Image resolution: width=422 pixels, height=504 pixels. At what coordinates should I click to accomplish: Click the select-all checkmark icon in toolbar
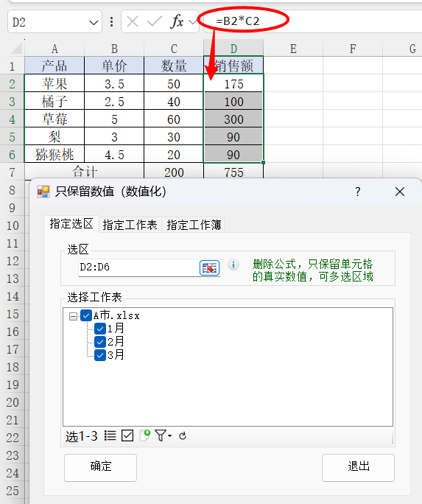(127, 435)
